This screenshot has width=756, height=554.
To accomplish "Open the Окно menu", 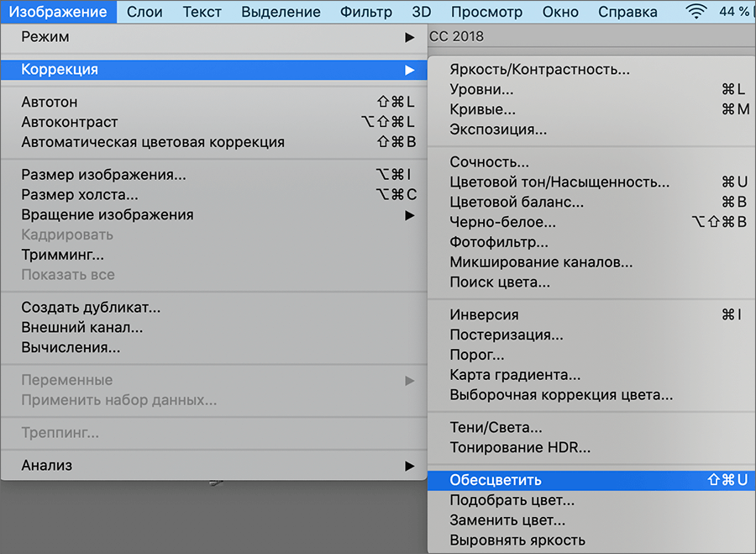I will [x=560, y=12].
